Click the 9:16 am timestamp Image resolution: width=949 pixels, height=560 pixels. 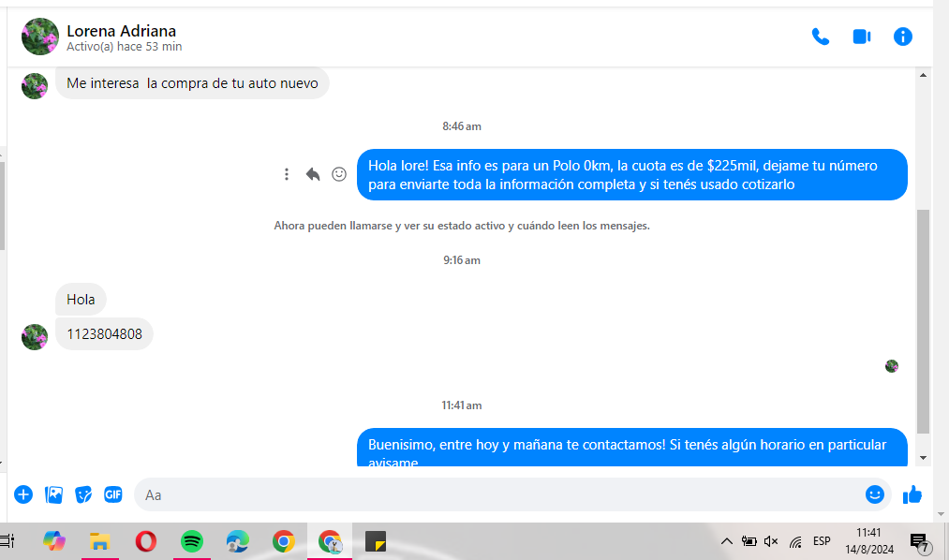tap(462, 260)
